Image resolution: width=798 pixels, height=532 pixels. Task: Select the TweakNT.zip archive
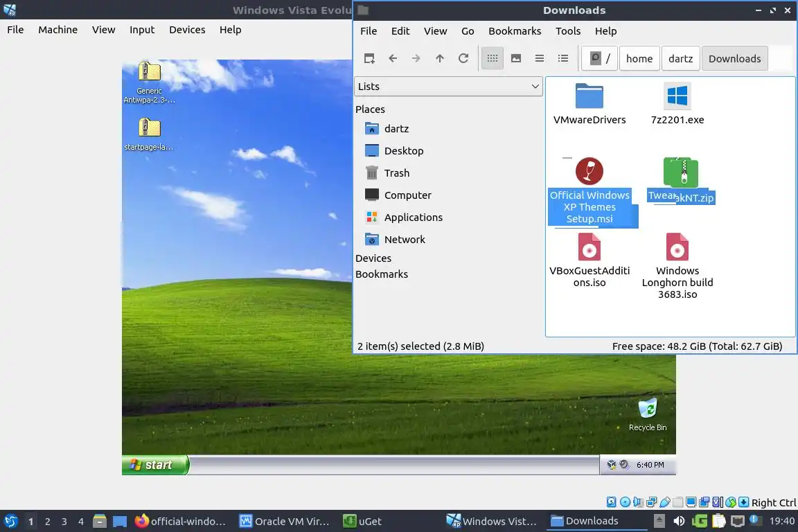(x=681, y=180)
